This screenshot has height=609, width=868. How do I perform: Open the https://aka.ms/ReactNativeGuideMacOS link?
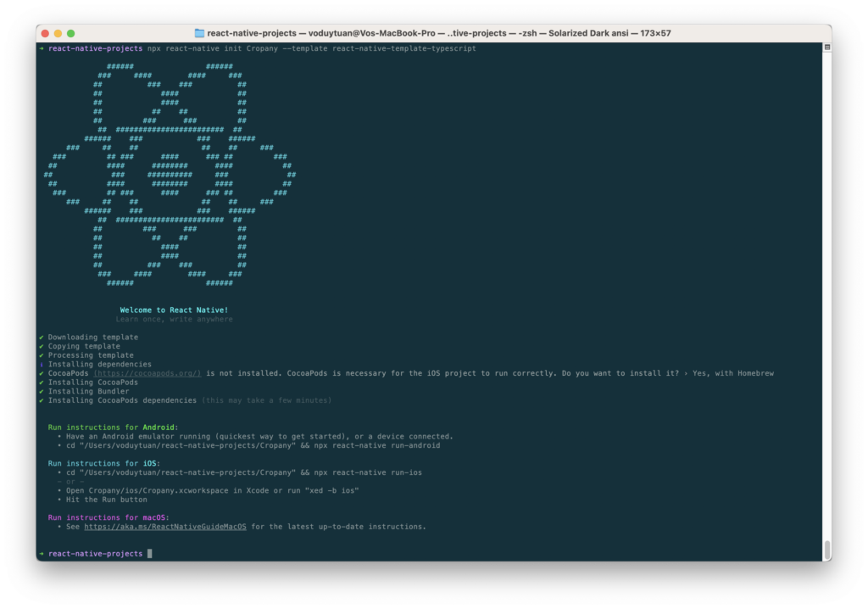click(x=165, y=527)
